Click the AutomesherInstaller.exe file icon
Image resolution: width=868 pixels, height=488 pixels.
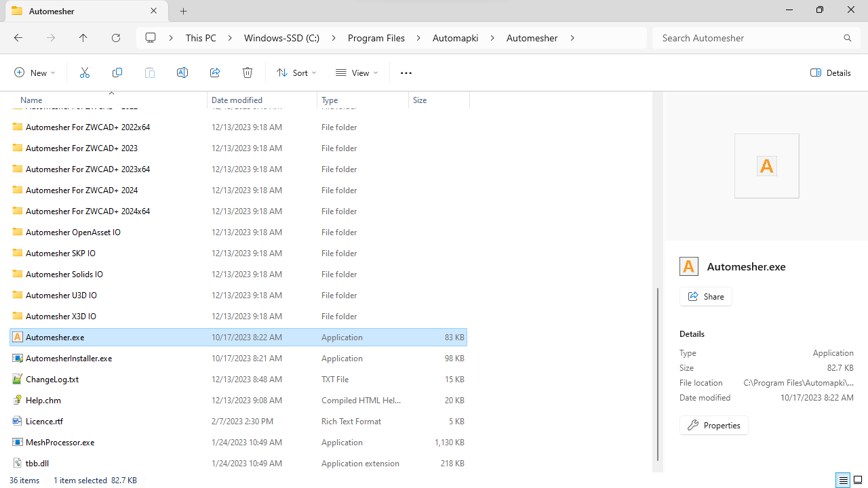(18, 358)
